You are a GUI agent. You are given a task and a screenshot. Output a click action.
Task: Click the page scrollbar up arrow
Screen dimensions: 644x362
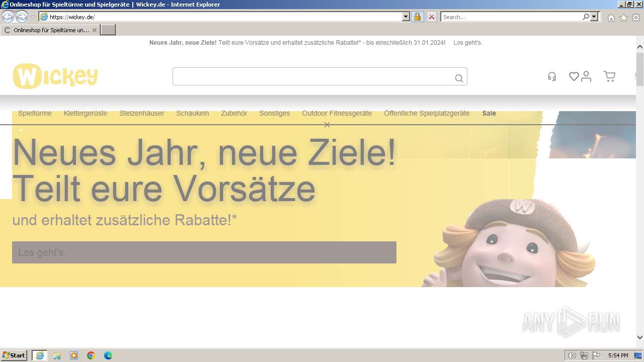640,47
